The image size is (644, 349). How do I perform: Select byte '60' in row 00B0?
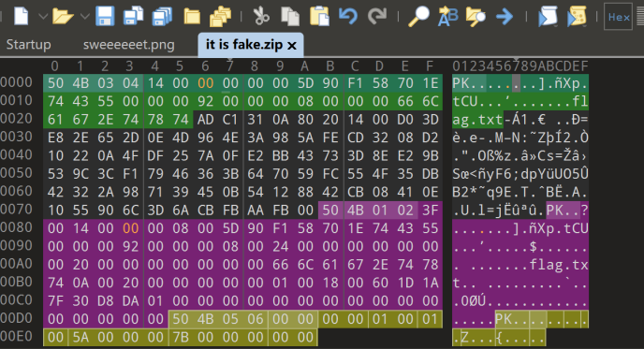380,283
